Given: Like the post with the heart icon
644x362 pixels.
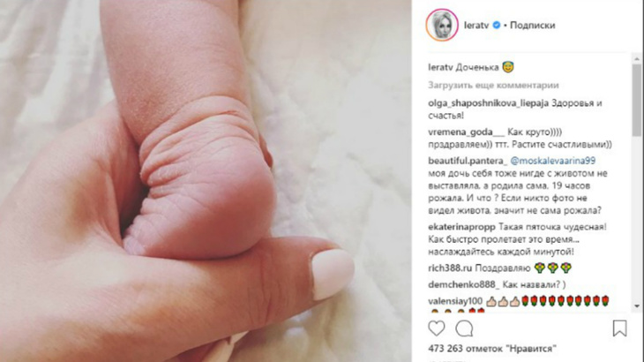Looking at the screenshot, I should [x=436, y=328].
